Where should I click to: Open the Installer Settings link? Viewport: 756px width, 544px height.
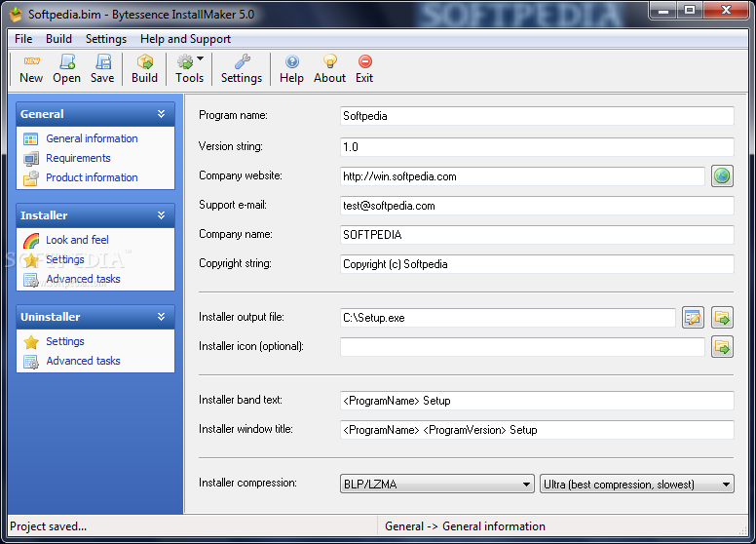click(x=65, y=259)
